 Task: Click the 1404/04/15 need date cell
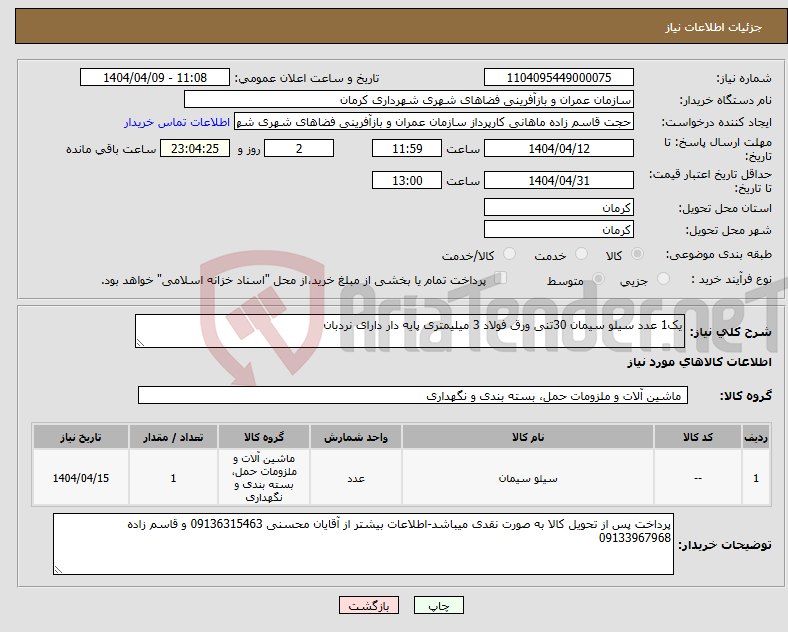click(x=81, y=478)
